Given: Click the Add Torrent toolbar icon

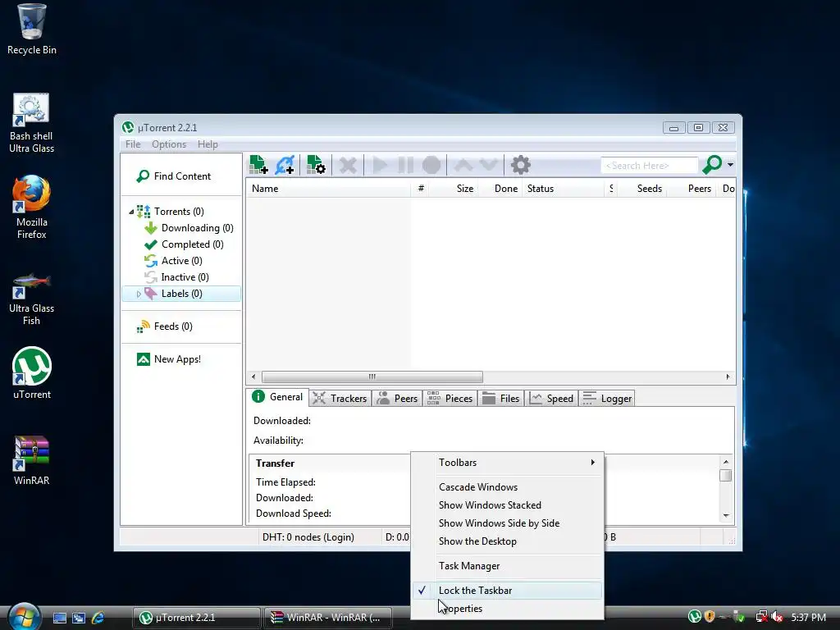Looking at the screenshot, I should pos(258,165).
